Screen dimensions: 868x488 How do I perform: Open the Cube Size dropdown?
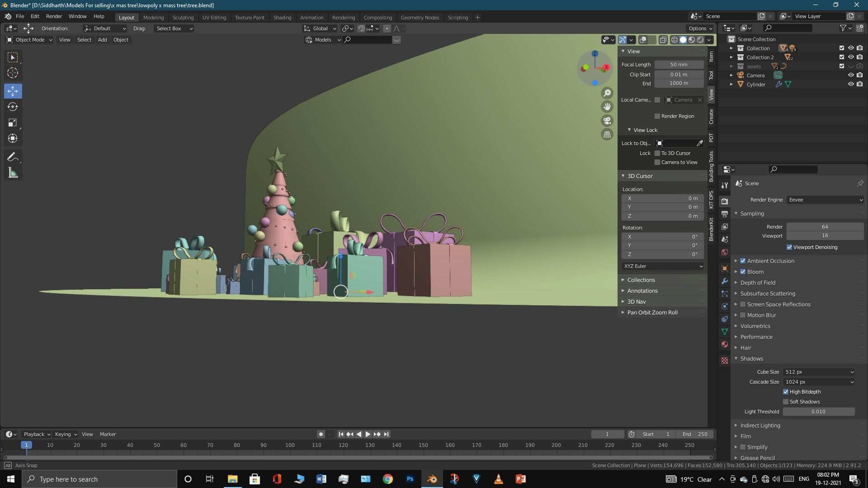pos(819,372)
